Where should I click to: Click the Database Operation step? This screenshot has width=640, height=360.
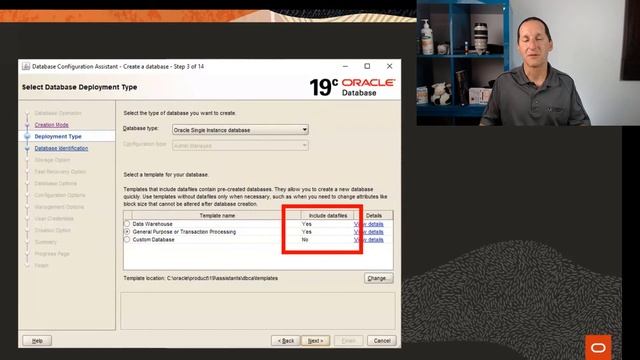[58, 113]
